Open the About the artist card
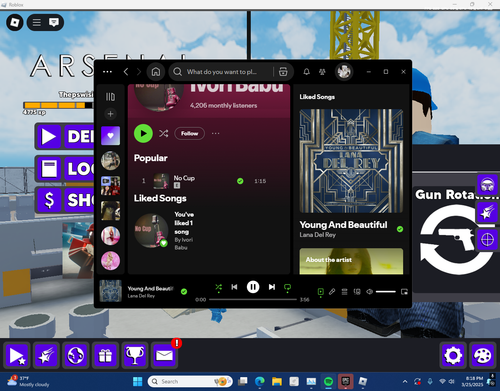The image size is (500, 391). pyautogui.click(x=351, y=261)
